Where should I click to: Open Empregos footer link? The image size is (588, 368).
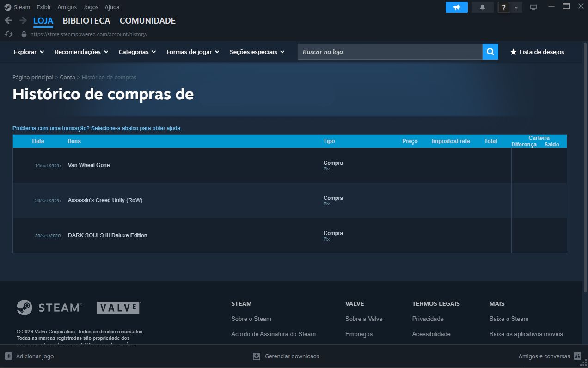click(359, 334)
